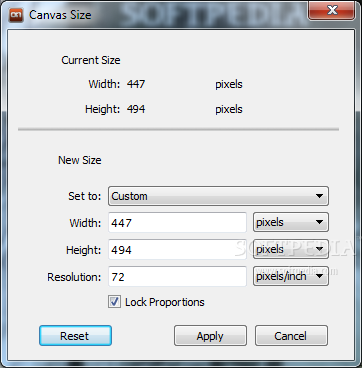Click the Current Size height value 494
This screenshot has width=362, height=368.
coord(136,109)
